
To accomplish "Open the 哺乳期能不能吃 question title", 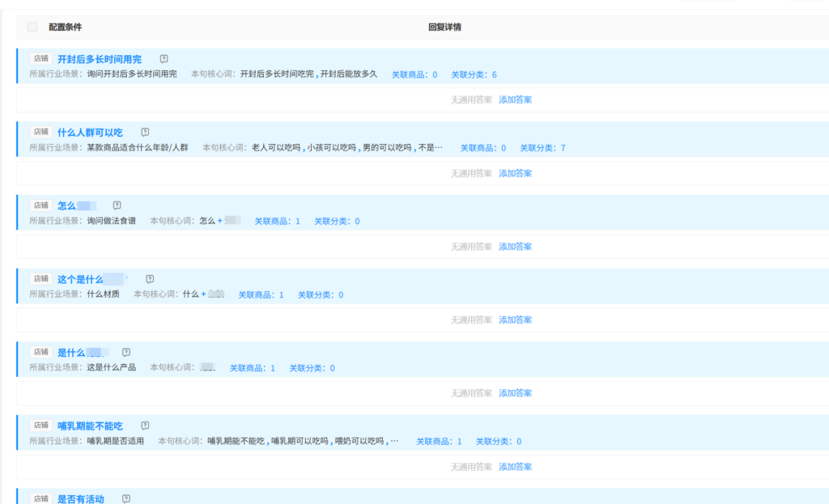I will pyautogui.click(x=90, y=426).
